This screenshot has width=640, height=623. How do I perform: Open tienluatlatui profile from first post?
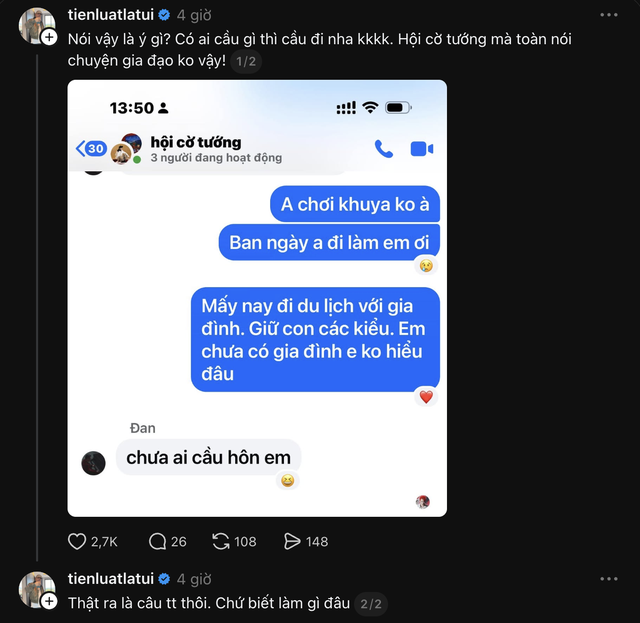[111, 15]
